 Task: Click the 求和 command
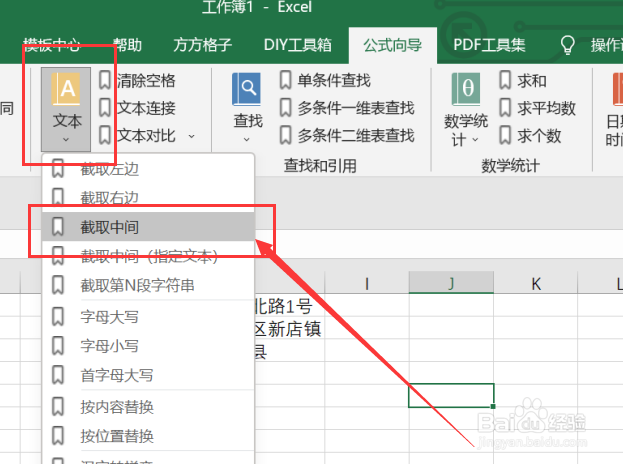point(532,80)
